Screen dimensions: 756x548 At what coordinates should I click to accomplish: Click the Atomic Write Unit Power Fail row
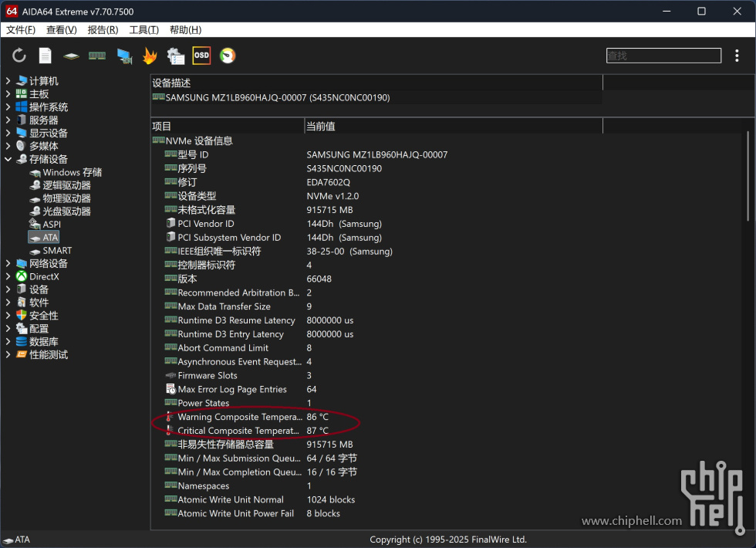[x=376, y=513]
